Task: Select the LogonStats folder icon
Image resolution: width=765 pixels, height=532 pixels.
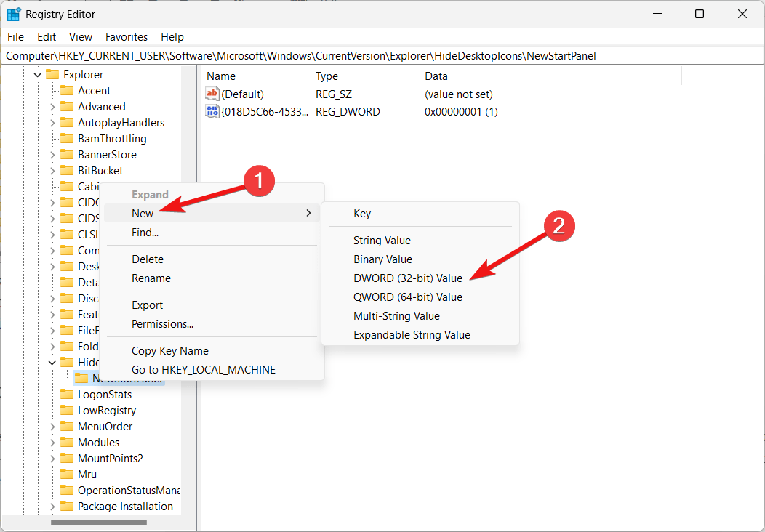Action: tap(67, 395)
